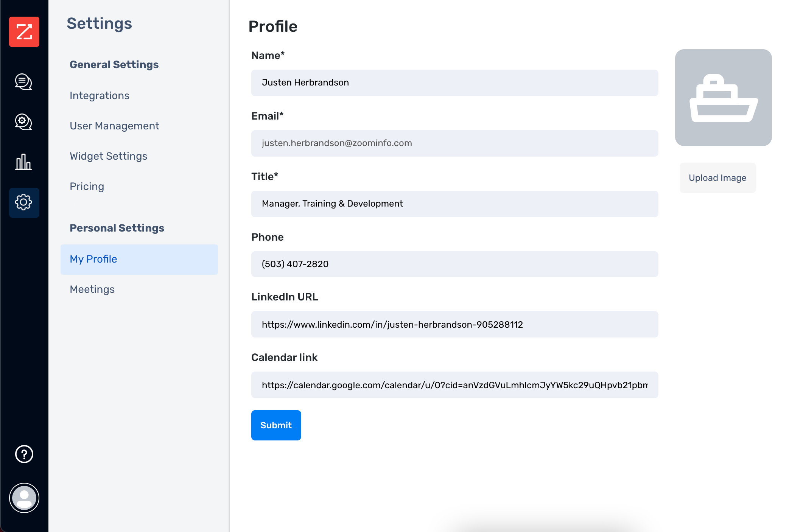The width and height of the screenshot is (803, 532).
Task: Open the chat settings icon in sidebar
Action: click(x=23, y=122)
